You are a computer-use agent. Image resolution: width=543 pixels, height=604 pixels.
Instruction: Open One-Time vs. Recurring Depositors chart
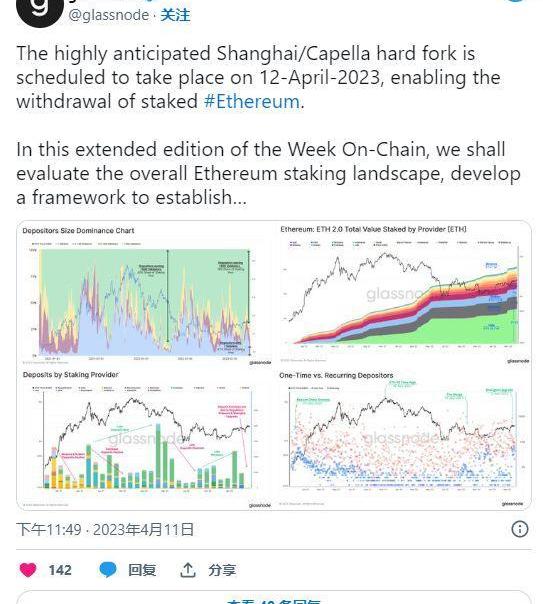pos(403,438)
